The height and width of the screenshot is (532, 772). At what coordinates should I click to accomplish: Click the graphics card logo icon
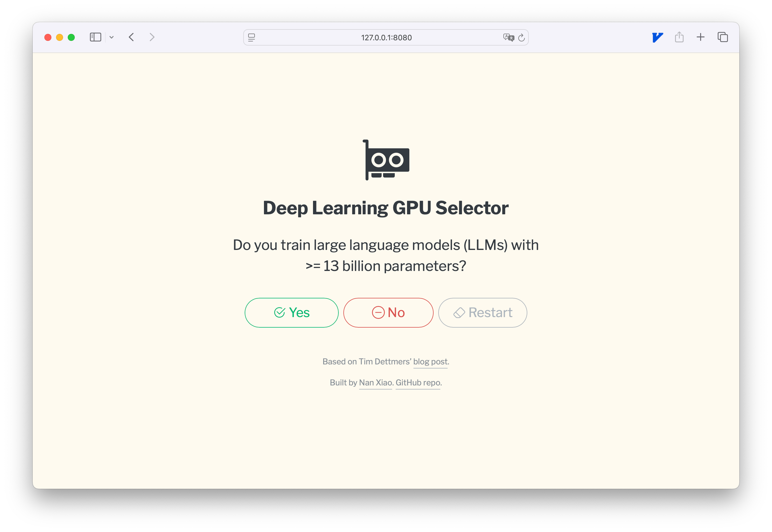[x=386, y=160]
